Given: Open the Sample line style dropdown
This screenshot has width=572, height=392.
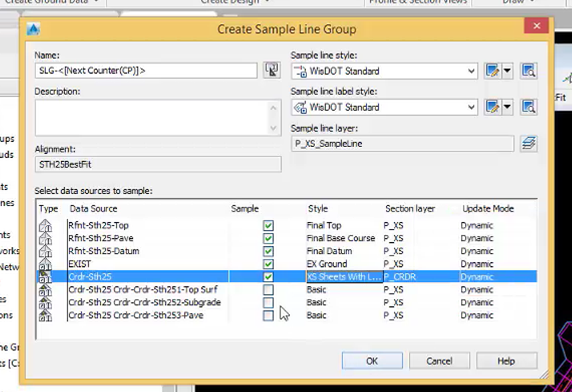Looking at the screenshot, I should pos(472,71).
